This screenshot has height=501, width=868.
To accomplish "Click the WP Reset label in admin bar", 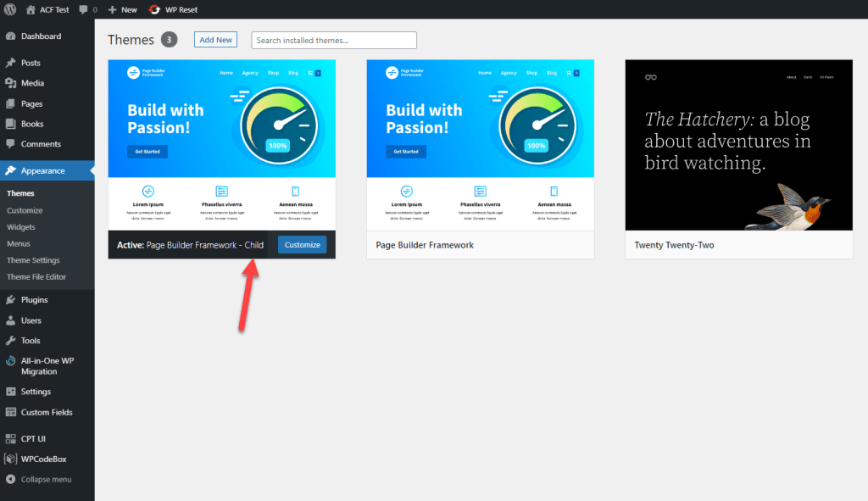I will coord(181,9).
